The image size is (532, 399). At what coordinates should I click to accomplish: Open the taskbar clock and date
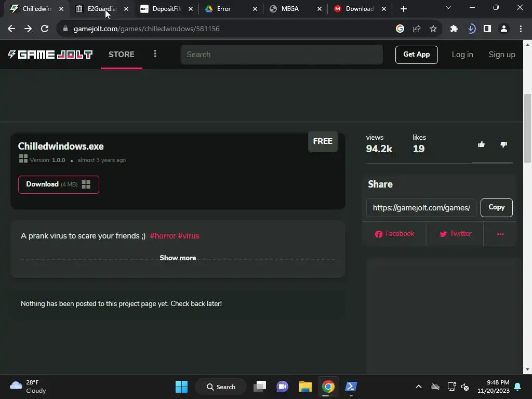pos(494,387)
